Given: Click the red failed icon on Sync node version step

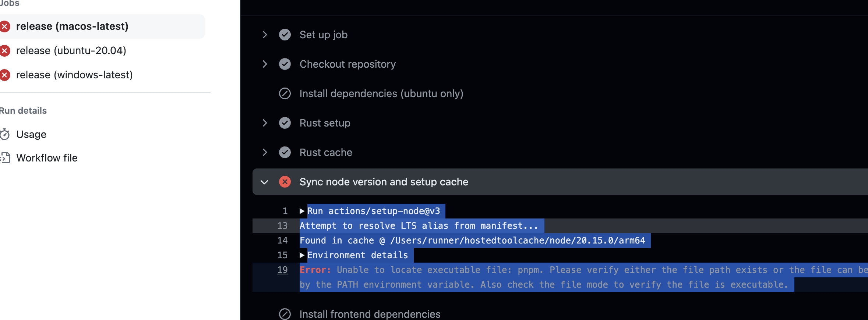Looking at the screenshot, I should [285, 182].
